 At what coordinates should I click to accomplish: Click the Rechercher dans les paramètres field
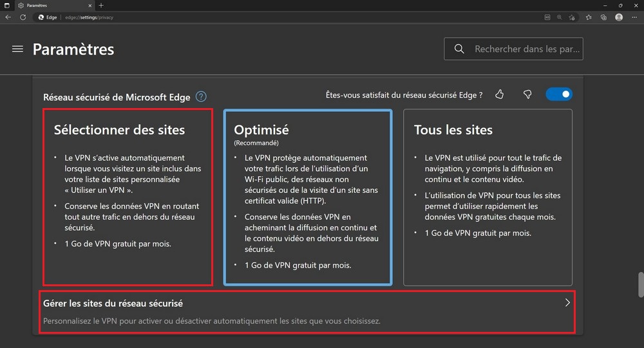point(513,49)
